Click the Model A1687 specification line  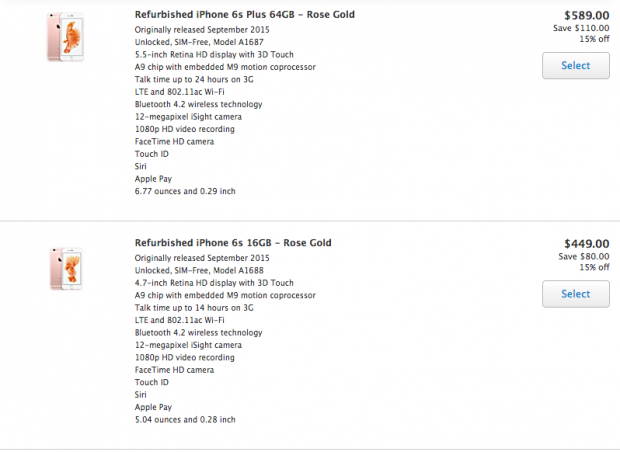199,42
